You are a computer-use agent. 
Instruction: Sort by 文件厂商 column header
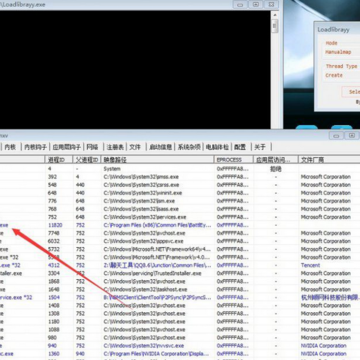tap(329, 160)
